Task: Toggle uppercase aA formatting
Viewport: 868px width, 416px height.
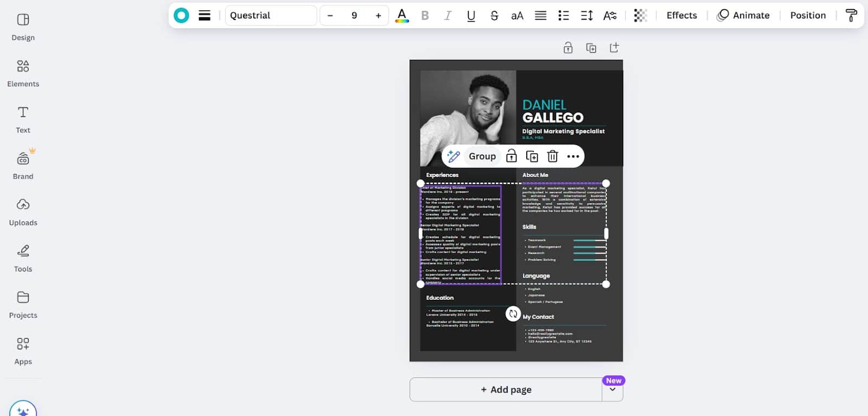Action: coord(517,15)
